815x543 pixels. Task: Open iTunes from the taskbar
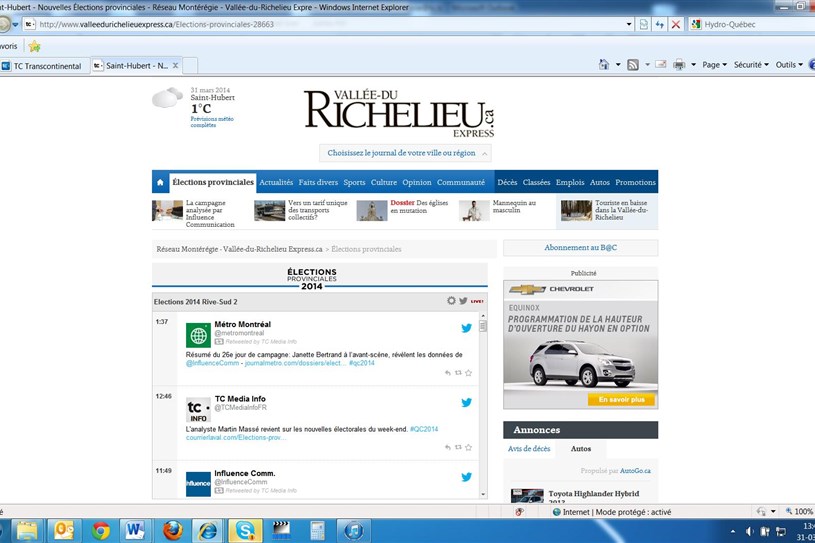coord(353,531)
